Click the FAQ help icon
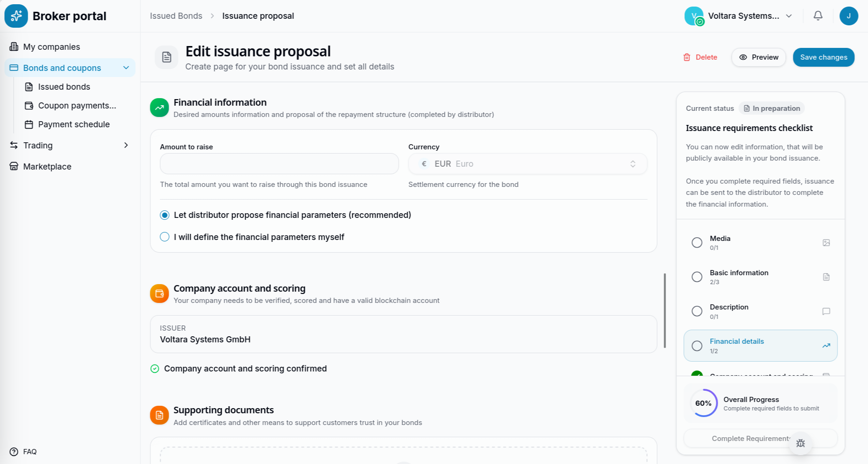Image resolution: width=868 pixels, height=464 pixels. (14, 451)
